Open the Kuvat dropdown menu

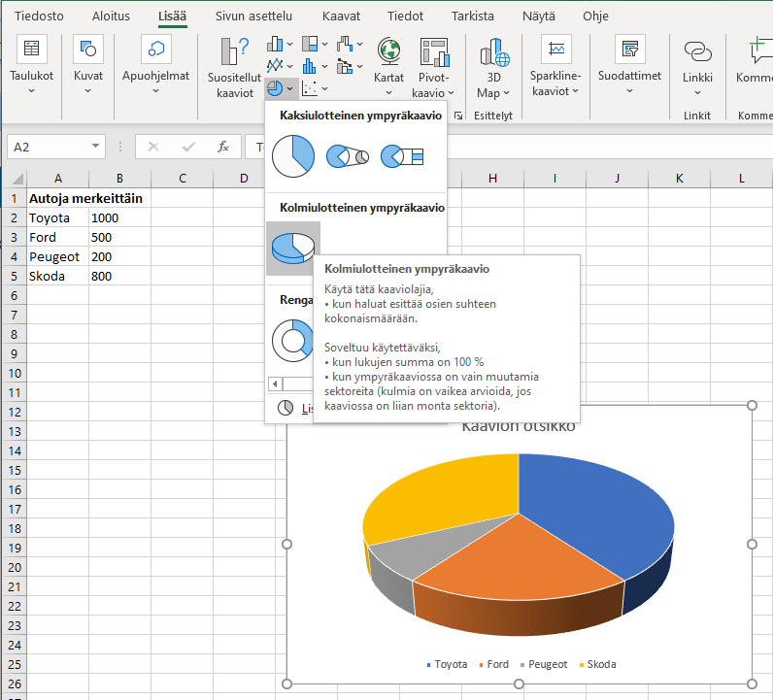click(x=87, y=90)
